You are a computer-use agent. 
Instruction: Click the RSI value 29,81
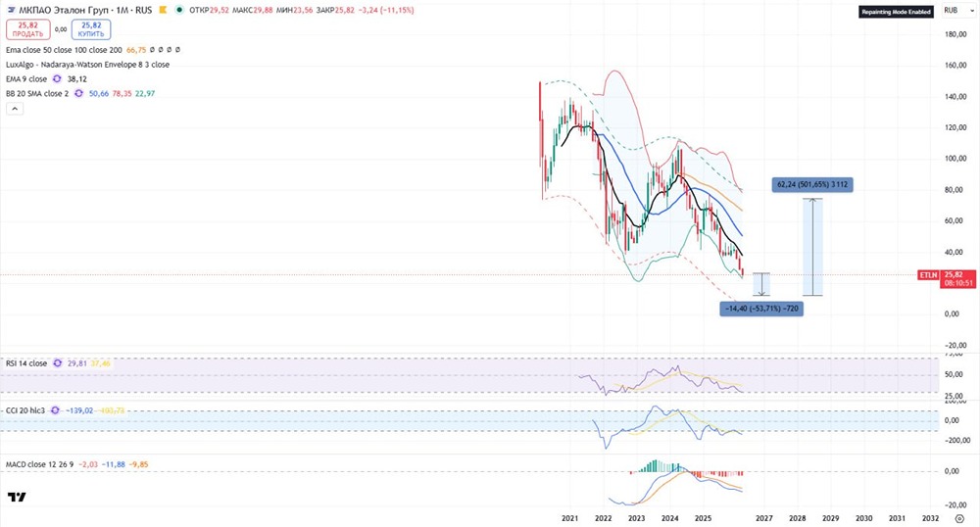tap(77, 363)
